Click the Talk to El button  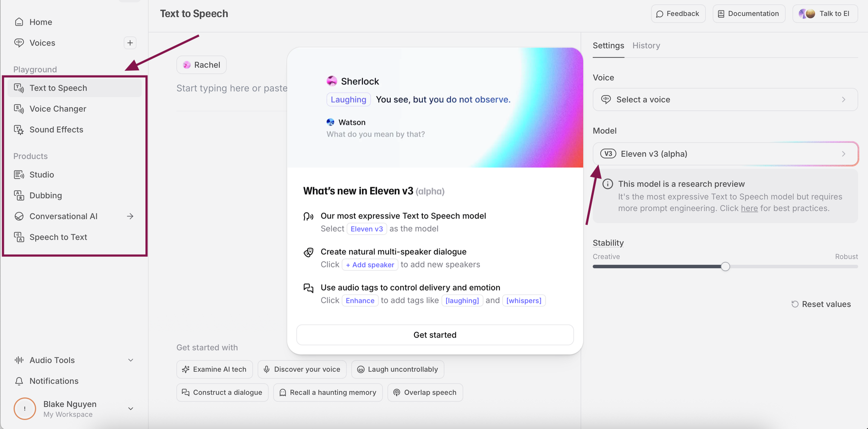click(x=825, y=14)
